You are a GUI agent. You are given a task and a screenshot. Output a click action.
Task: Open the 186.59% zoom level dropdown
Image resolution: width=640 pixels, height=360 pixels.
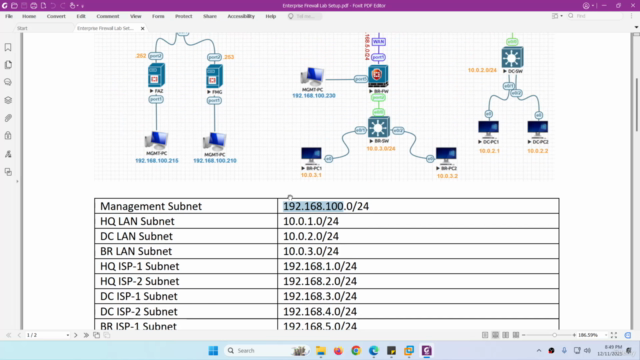(606, 336)
